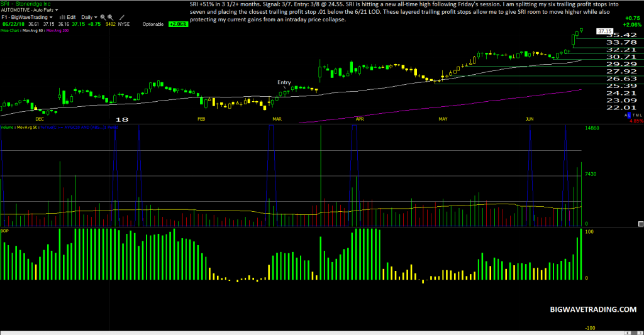
Task: Click the MovAvg 50 price legend label
Action: pos(33,31)
